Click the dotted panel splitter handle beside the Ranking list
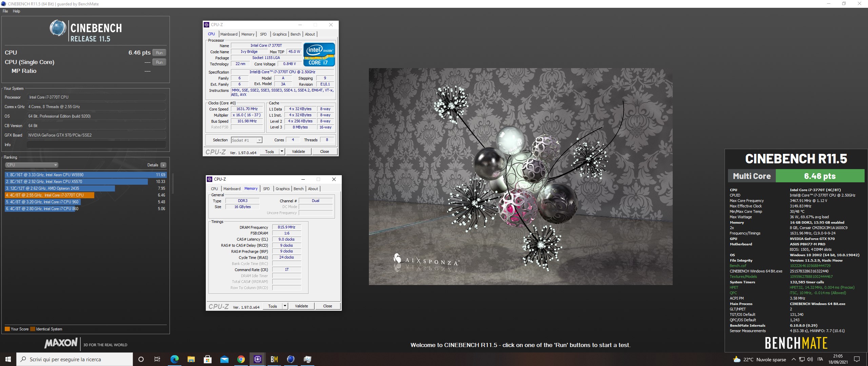The width and height of the screenshot is (868, 366). click(173, 183)
